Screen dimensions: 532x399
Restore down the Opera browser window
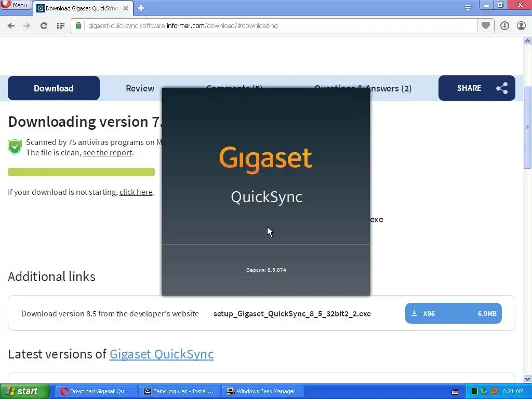(x=501, y=5)
